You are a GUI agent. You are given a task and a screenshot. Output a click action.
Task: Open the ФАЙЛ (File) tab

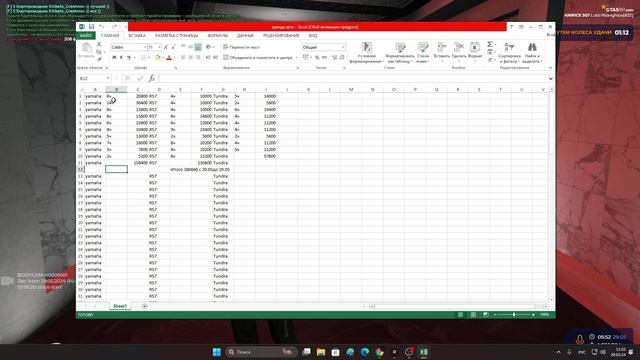coord(86,36)
